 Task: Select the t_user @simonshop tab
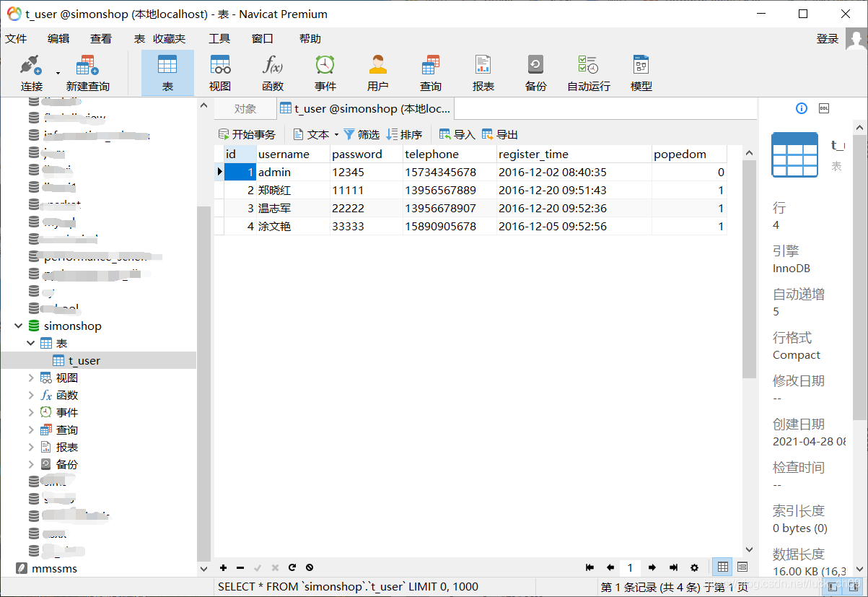click(366, 109)
